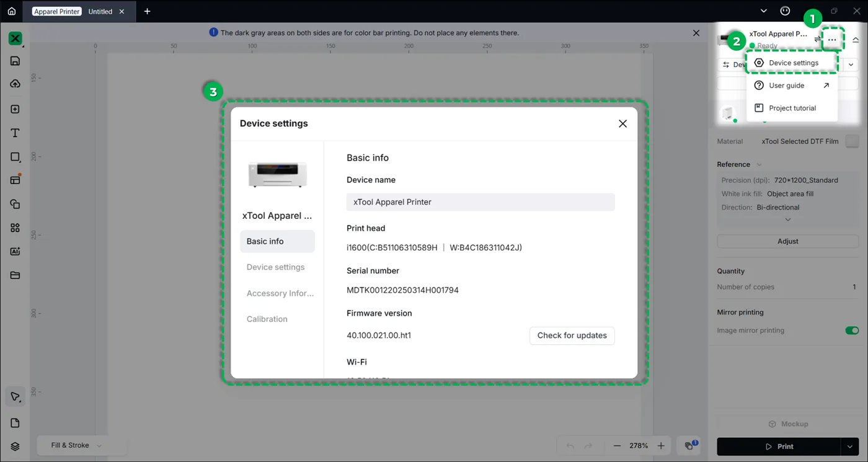Viewport: 868px width, 462px height.
Task: Toggle Image mirror printing switch
Action: (852, 331)
